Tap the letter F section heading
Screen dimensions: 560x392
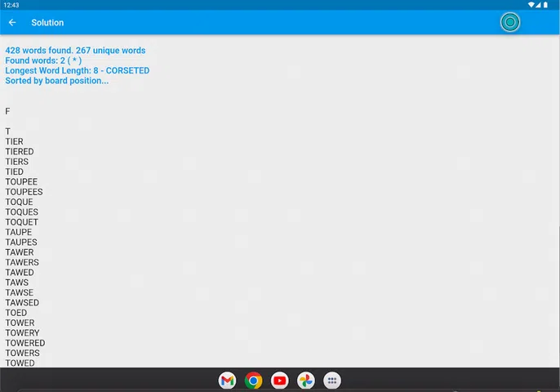click(8, 111)
